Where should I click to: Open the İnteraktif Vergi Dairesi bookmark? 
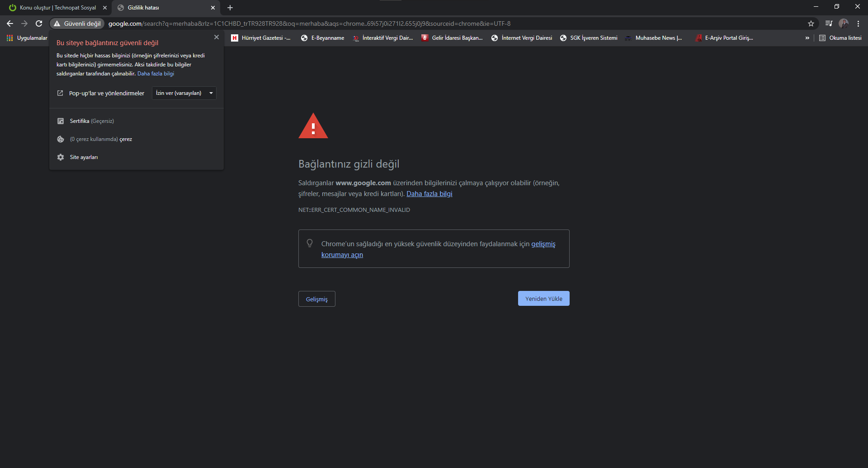(x=383, y=38)
